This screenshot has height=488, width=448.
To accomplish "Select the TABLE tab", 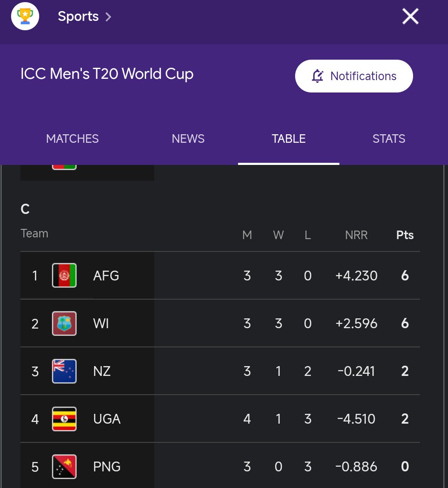I will point(288,139).
